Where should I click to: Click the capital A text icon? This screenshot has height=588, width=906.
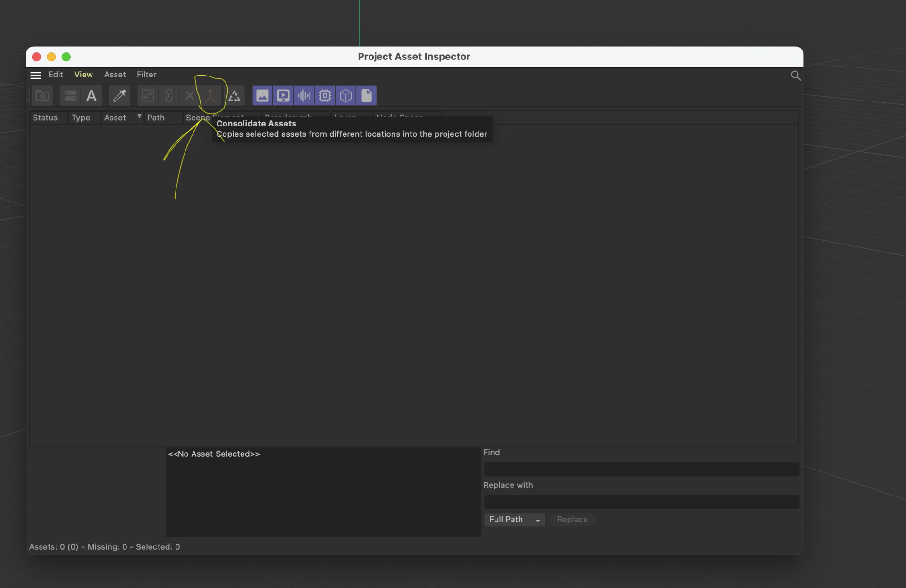(x=92, y=96)
